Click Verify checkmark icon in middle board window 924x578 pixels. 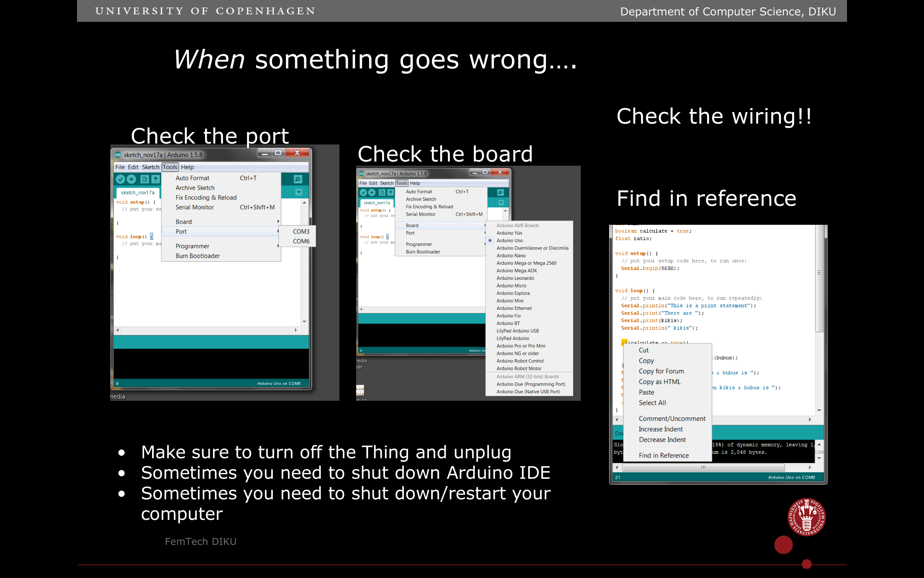pos(363,193)
